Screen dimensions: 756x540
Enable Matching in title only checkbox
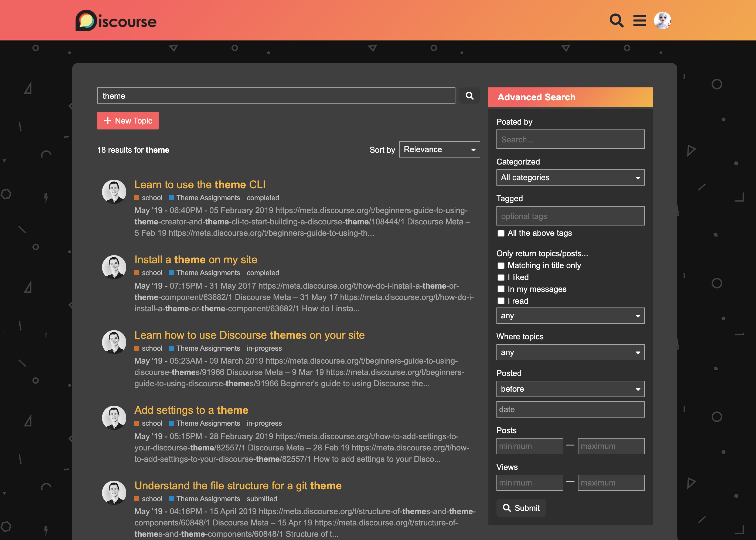click(501, 266)
